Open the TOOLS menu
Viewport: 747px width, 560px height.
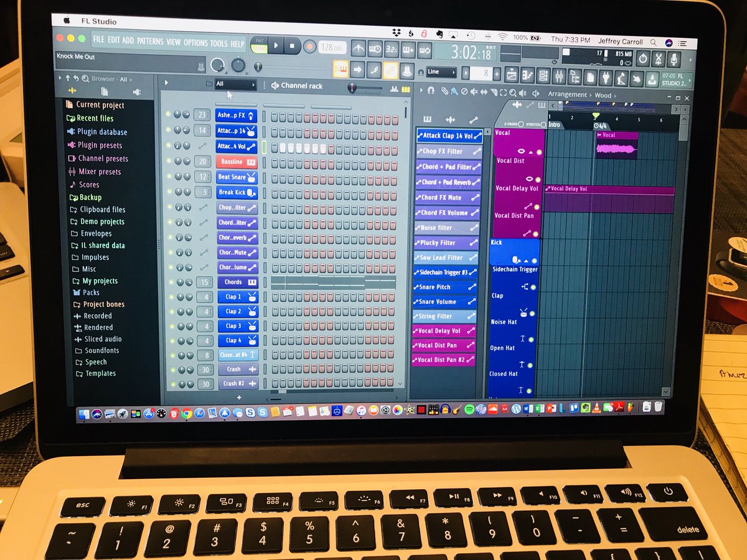point(218,44)
